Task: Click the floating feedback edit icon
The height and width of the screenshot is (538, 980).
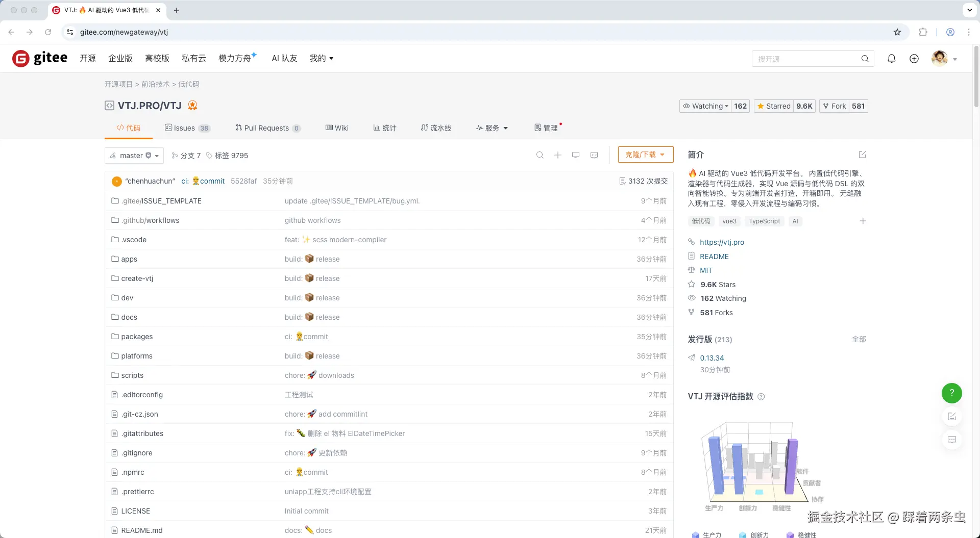Action: [952, 417]
